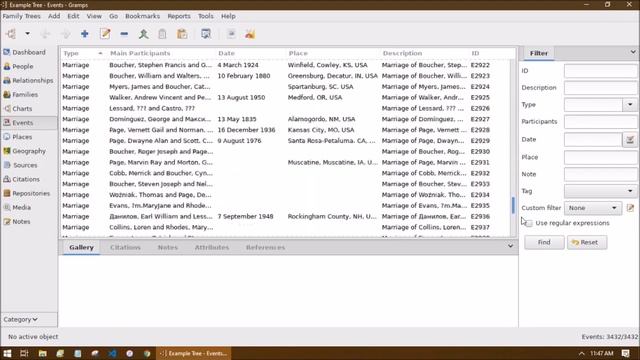Image resolution: width=640 pixels, height=360 pixels.
Task: Open the Tools menu
Action: (206, 16)
